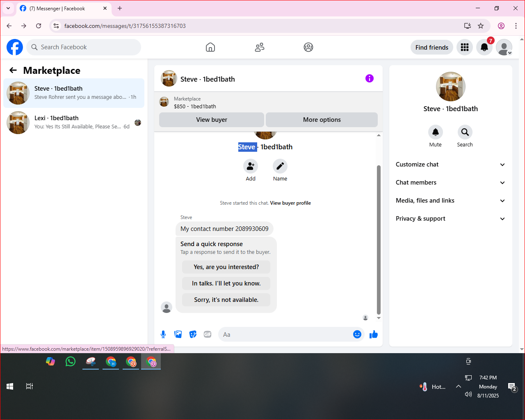Open the Hot weather widget in taskbar

433,387
